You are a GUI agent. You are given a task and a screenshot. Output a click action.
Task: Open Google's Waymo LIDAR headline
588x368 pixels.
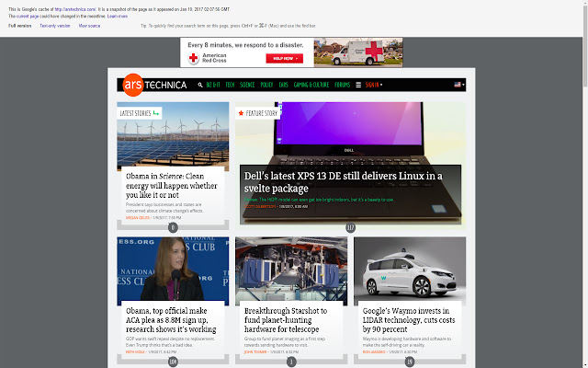coord(409,320)
